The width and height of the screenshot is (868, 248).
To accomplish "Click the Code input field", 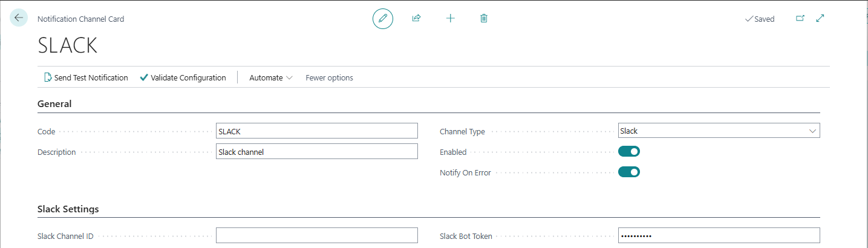I will 316,131.
